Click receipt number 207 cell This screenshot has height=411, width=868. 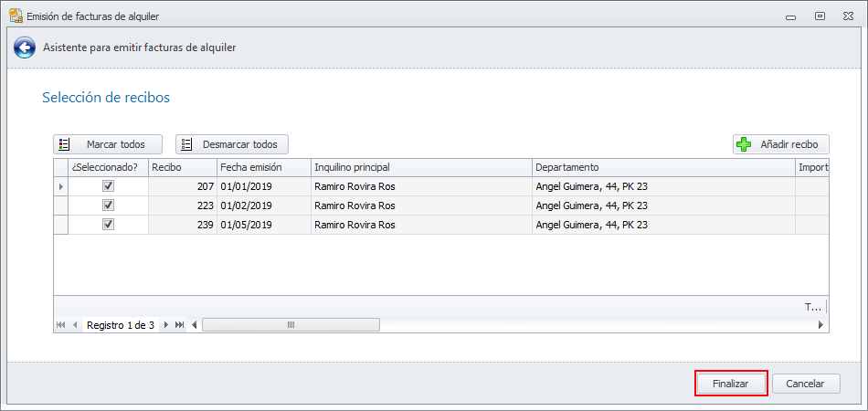click(183, 186)
